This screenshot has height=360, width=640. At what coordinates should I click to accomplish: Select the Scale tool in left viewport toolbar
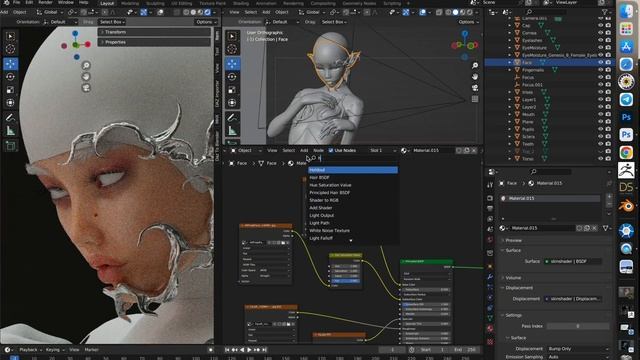(10, 90)
